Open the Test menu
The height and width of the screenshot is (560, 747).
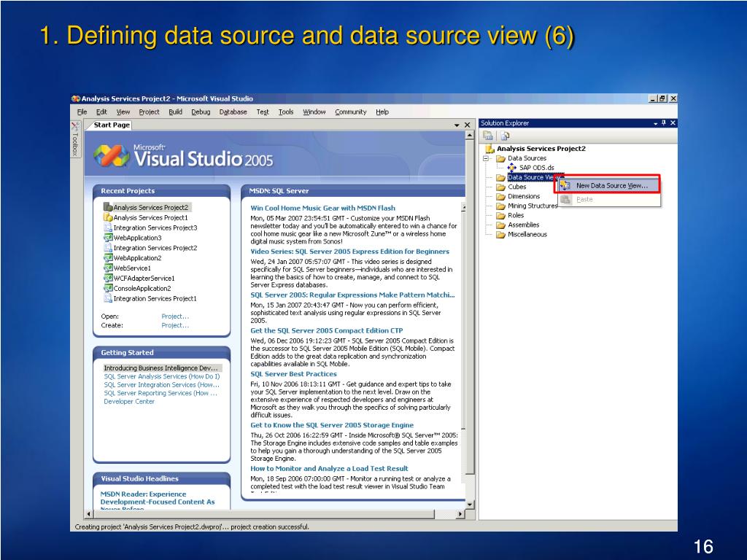point(263,112)
